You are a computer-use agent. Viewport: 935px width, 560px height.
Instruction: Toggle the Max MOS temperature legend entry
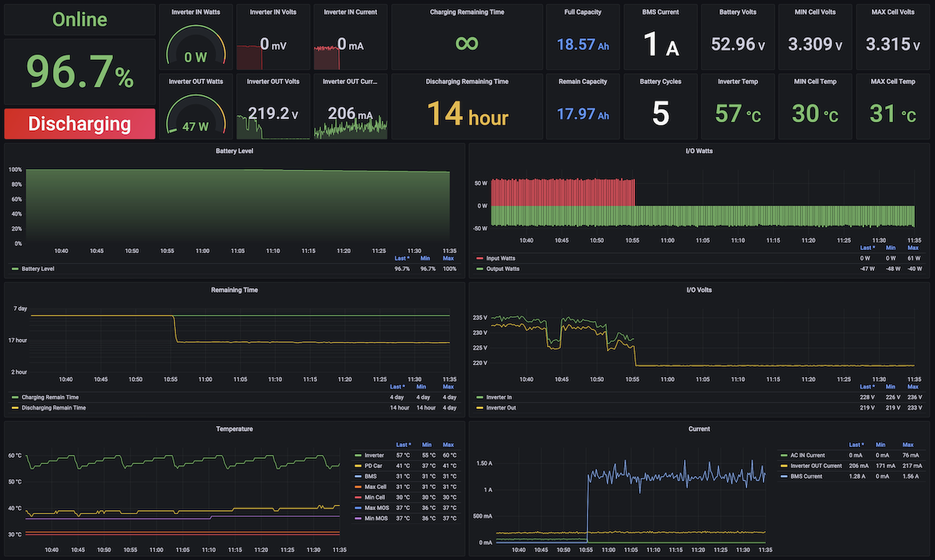pos(375,508)
